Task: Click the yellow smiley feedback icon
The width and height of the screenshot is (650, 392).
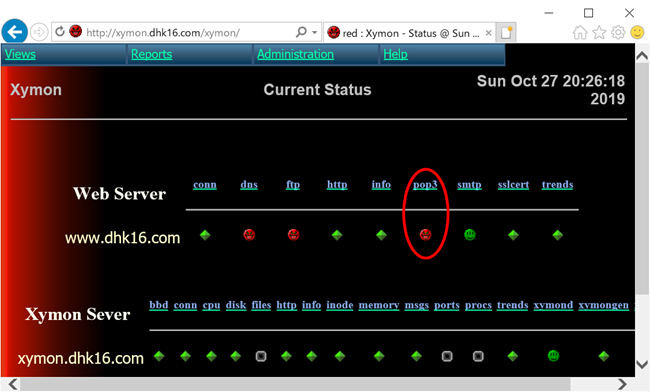Action: coord(637,32)
